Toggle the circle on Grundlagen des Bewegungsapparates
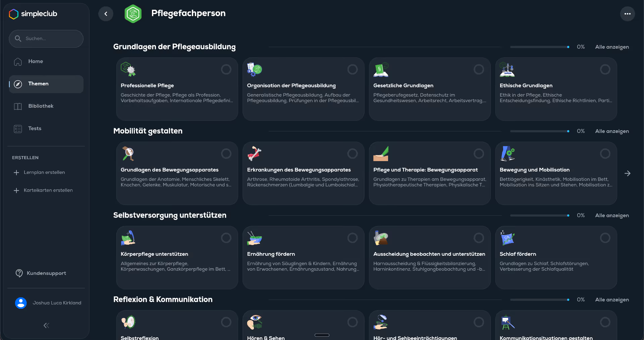This screenshot has height=340, width=644. [226, 154]
